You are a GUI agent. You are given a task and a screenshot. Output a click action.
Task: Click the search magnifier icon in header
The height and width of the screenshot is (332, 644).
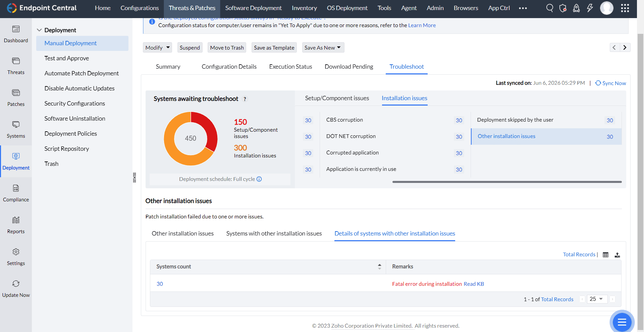(x=549, y=8)
